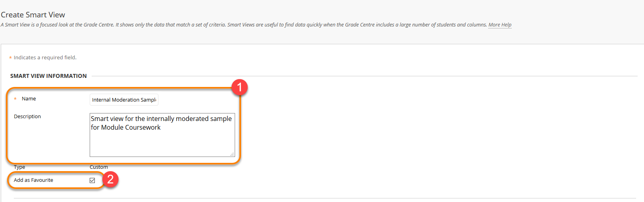Viewport: 644px width, 202px height.
Task: Tick the Add as Favourite checkbox
Action: (x=92, y=180)
